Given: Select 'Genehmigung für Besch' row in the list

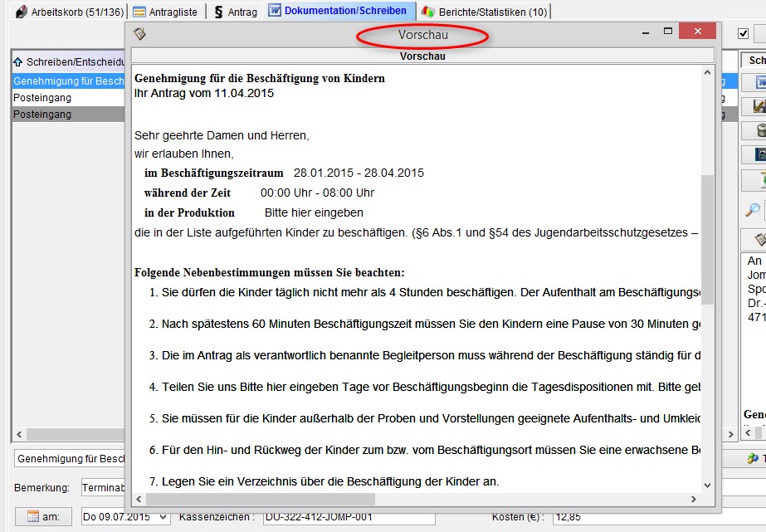Looking at the screenshot, I should click(x=68, y=81).
